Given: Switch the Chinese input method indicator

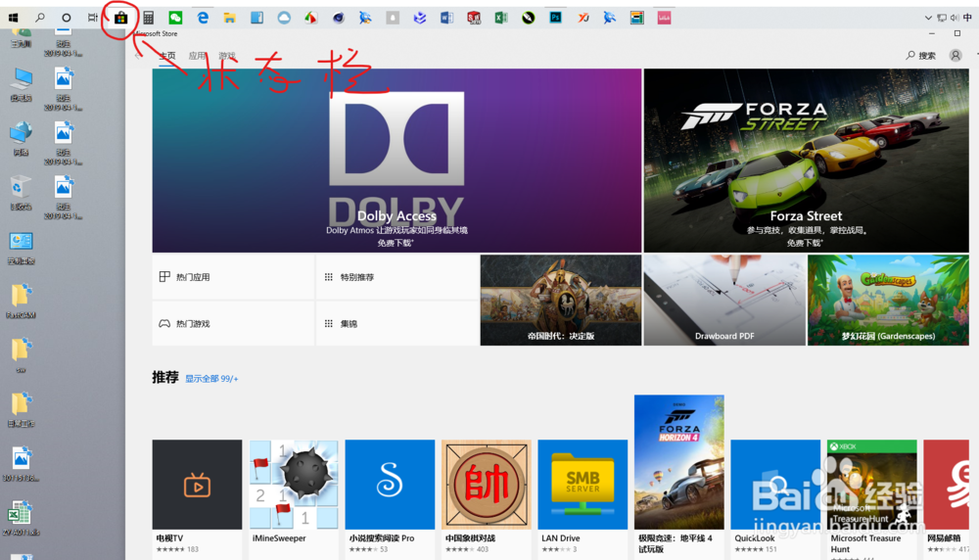Looking at the screenshot, I should tap(967, 18).
